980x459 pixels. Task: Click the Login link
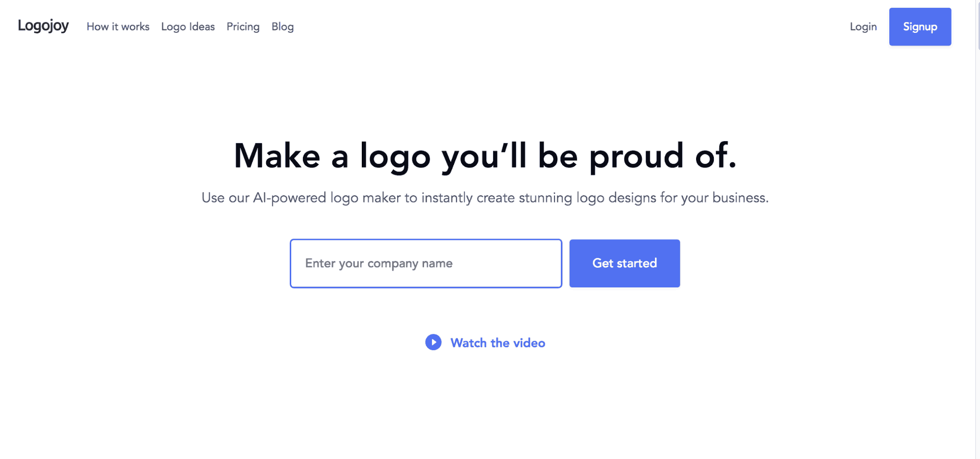coord(863,26)
